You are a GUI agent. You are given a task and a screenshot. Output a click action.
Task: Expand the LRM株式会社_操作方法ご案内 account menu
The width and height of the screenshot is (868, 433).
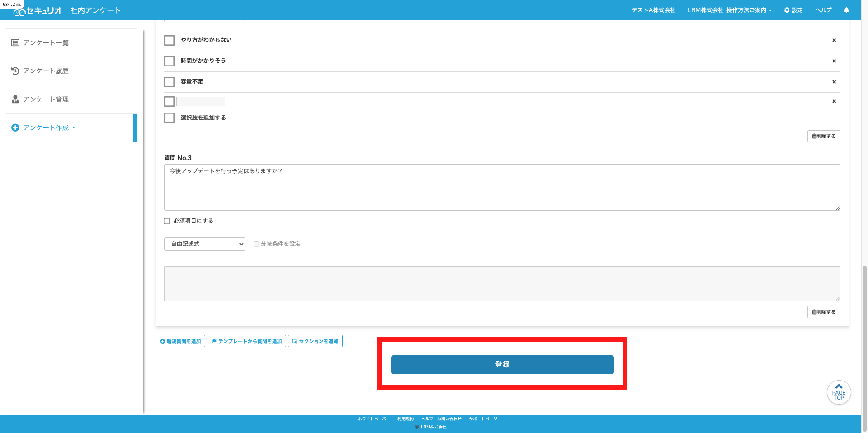click(x=729, y=10)
